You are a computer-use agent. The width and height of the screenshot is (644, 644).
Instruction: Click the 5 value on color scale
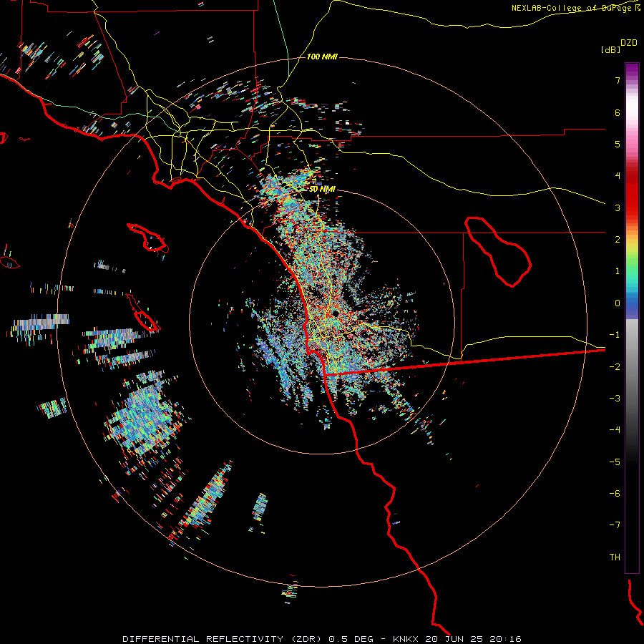618,144
